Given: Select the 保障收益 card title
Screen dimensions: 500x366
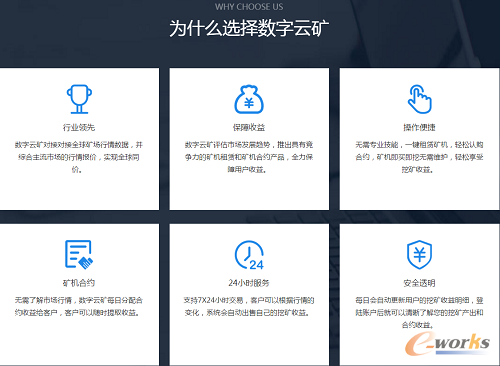Looking at the screenshot, I should (x=249, y=127).
